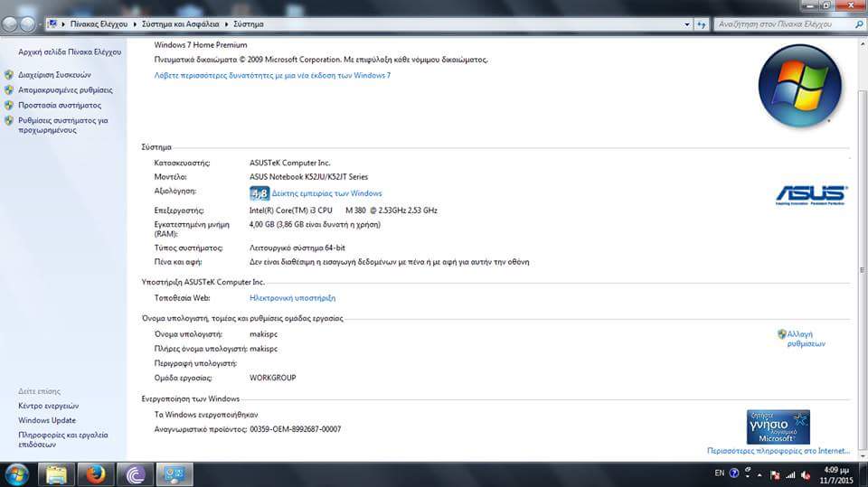Click the product ID 00359-OEM-8992687-00007

tap(295, 429)
